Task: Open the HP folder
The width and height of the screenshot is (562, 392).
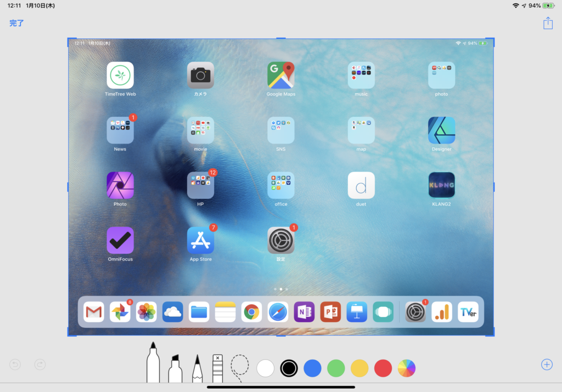Action: point(200,185)
